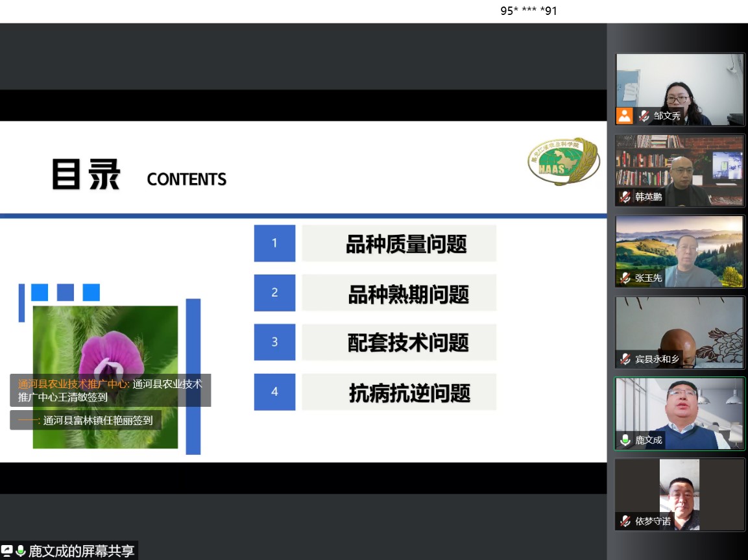Screen dimensions: 748x560
Task: Click the muted mic icon beside 宾县永和乡
Action: click(x=625, y=359)
